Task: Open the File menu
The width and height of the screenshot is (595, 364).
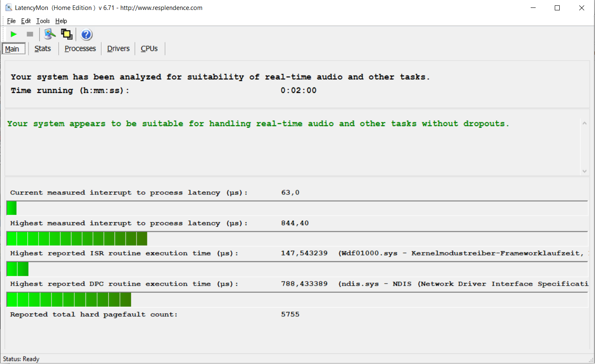Action: [x=11, y=21]
